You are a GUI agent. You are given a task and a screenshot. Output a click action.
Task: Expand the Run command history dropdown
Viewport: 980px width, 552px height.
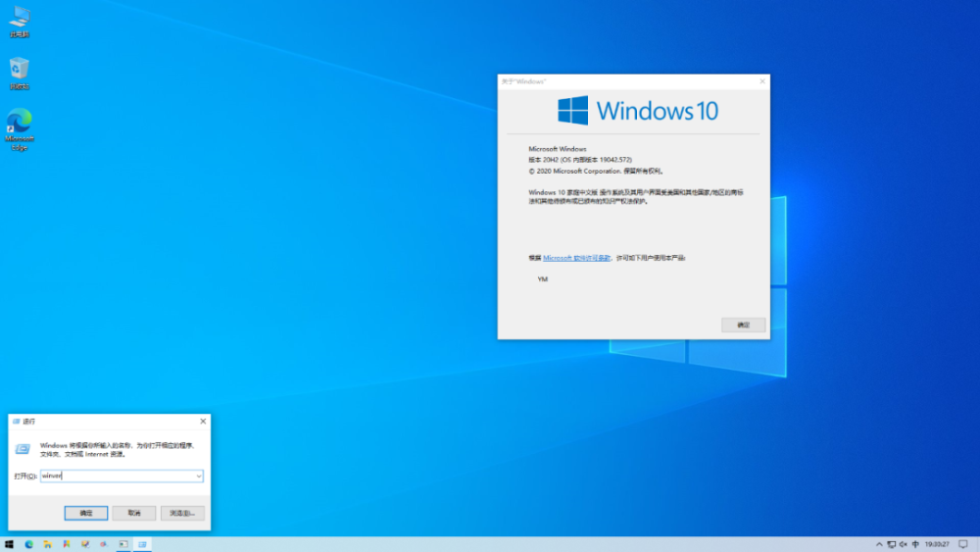(199, 477)
